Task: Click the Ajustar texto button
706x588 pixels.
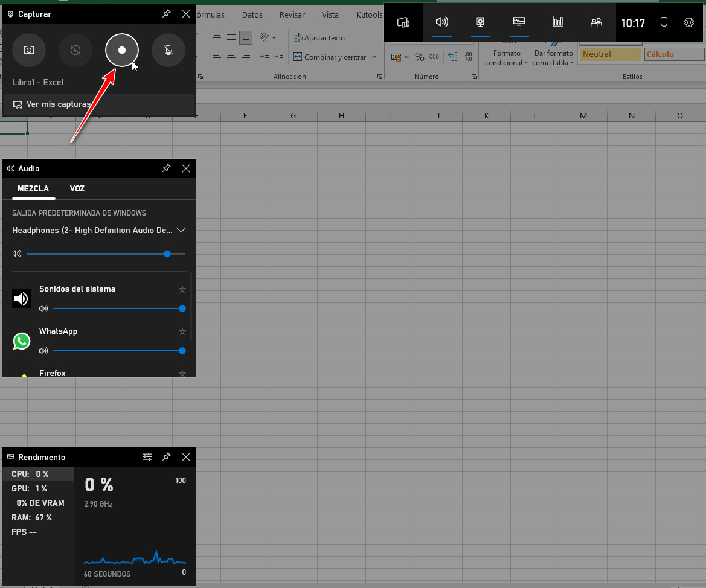Action: click(319, 38)
